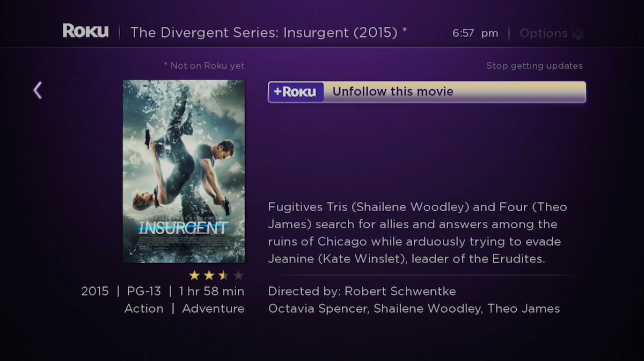Click the 1 hr 58 min runtime
644x361 pixels.
pyautogui.click(x=211, y=291)
